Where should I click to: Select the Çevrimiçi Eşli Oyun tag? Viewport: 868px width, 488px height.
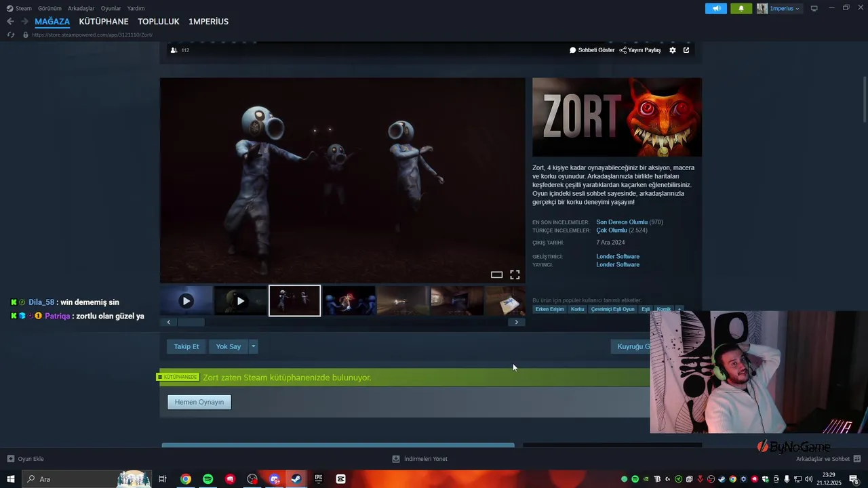(612, 309)
